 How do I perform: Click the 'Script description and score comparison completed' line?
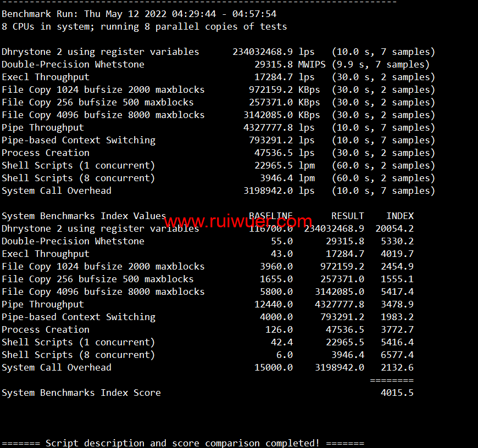[x=182, y=443]
